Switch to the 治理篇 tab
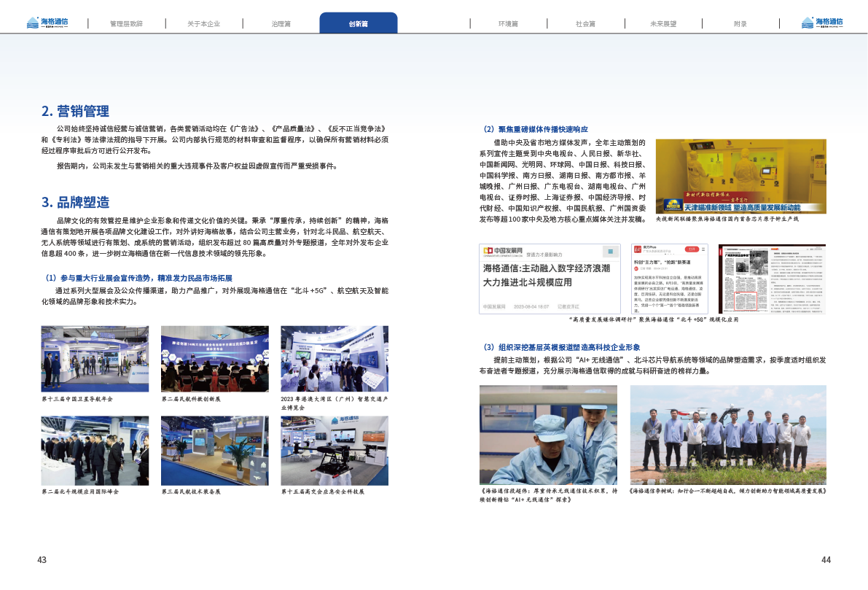Screen dimensions: 868x590 click(281, 23)
